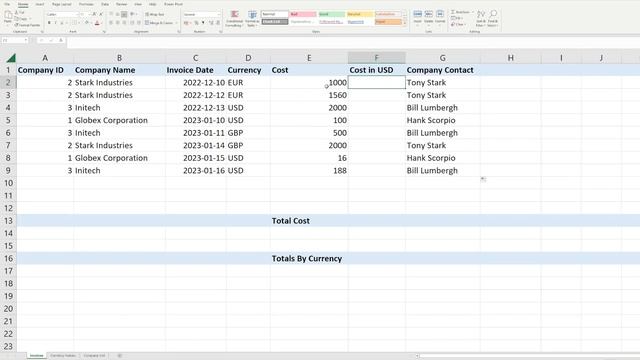Click the Fill Color bucket icon
The height and width of the screenshot is (360, 640).
[87, 23]
